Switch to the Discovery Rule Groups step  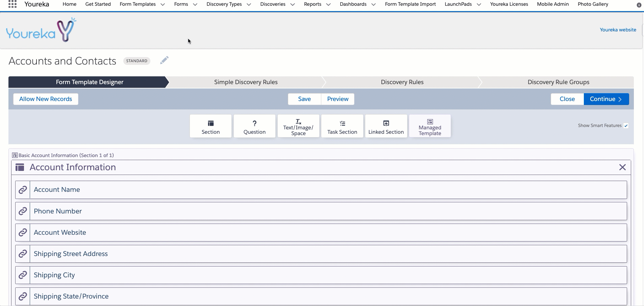558,82
